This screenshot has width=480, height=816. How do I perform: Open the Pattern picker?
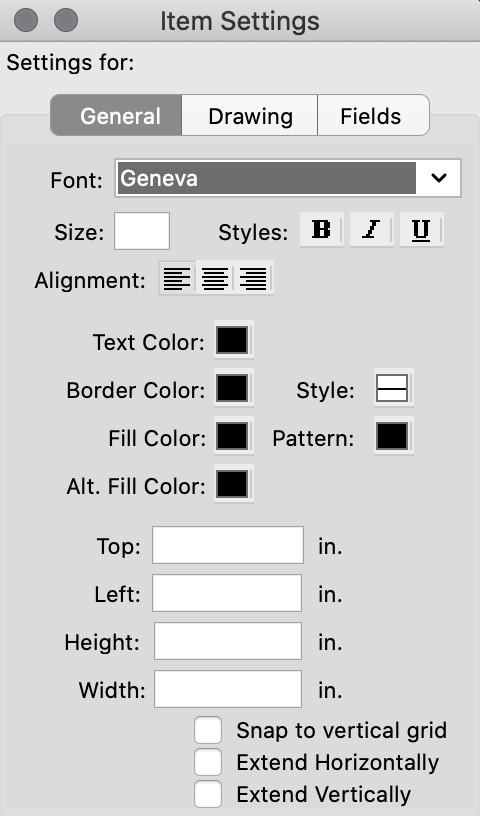(393, 436)
